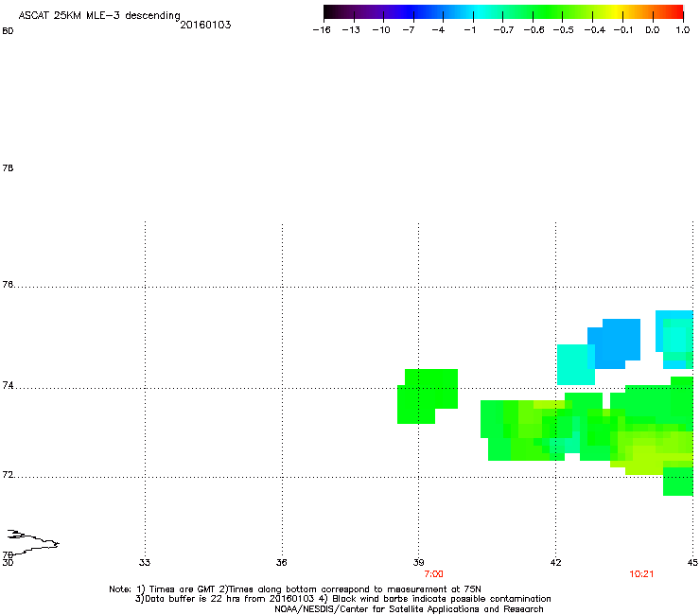Screen dimensions: 700x615
Task: Click the ASCAT 25KM MLE-3 descending title
Action: coord(99,16)
